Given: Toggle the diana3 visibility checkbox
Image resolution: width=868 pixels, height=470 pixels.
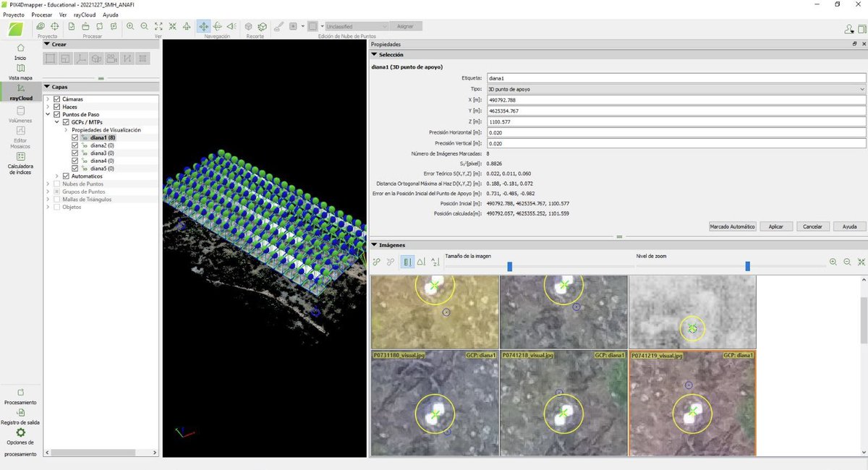Looking at the screenshot, I should click(75, 153).
